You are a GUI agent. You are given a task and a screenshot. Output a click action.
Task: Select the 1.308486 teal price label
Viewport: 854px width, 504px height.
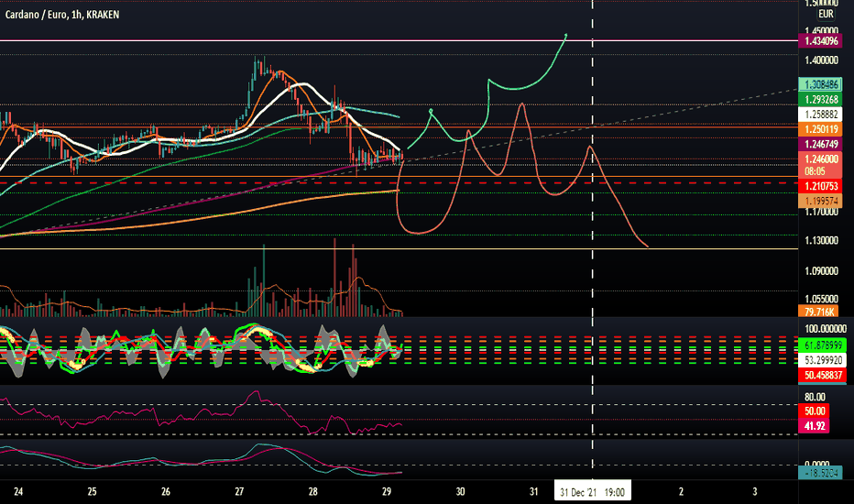click(821, 84)
